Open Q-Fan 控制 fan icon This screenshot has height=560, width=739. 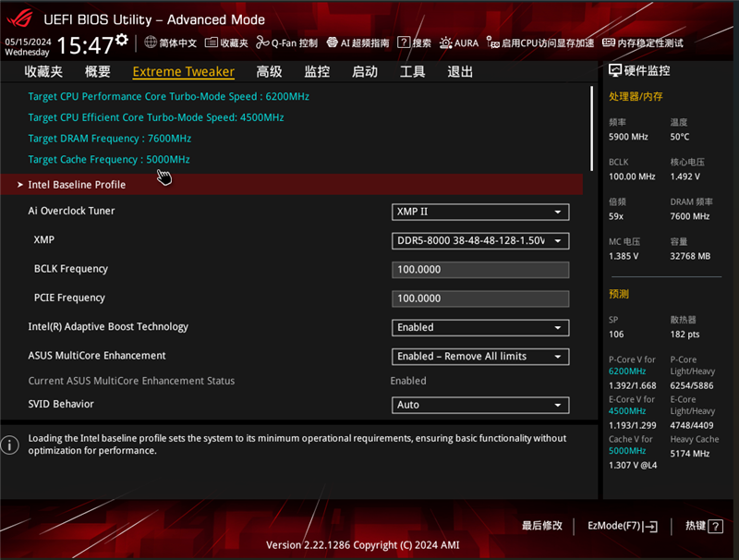262,43
